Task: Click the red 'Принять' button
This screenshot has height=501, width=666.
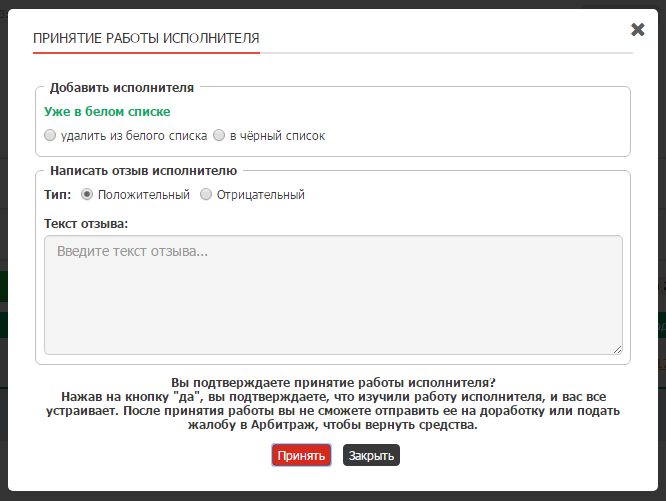Action: pyautogui.click(x=301, y=455)
